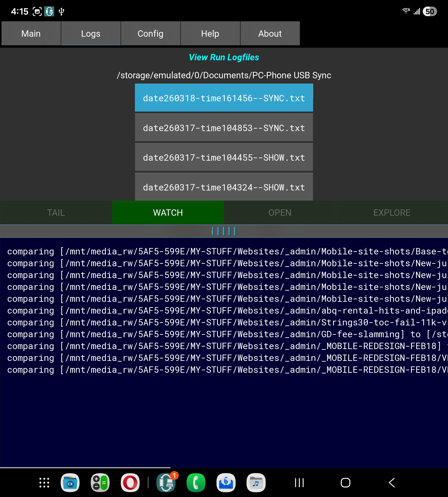This screenshot has height=497, width=448.
Task: Select logfile date260317-time104853--SYNC.txt
Action: [x=224, y=128]
